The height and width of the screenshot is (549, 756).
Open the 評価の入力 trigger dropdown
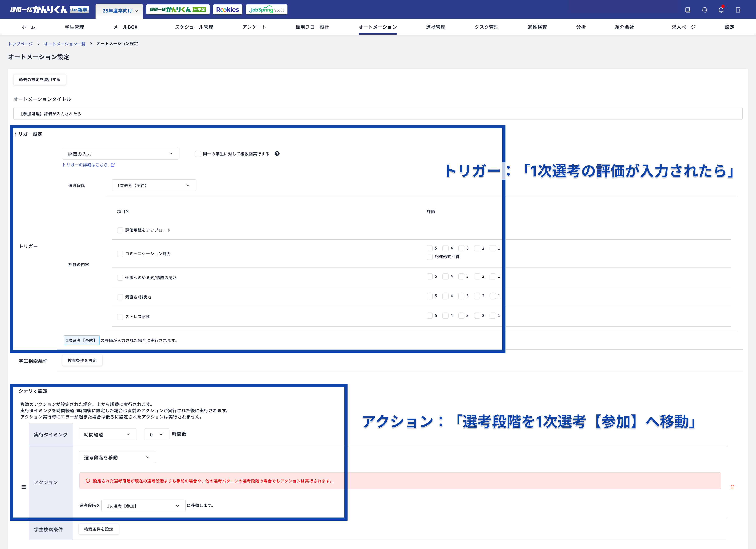coord(120,154)
